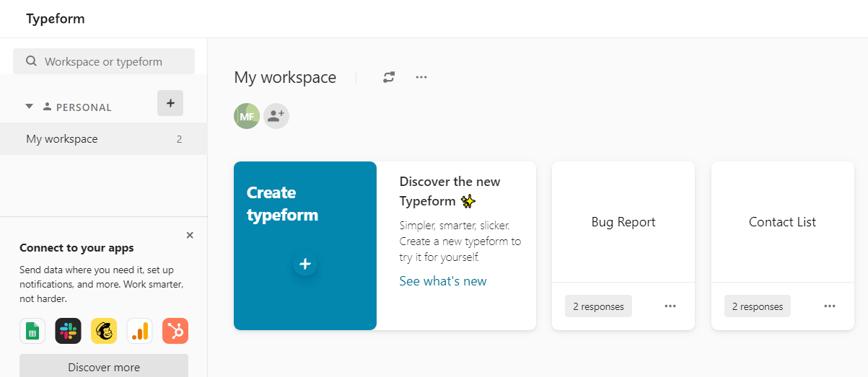Open the Google Analytics integration icon

pyautogui.click(x=140, y=331)
